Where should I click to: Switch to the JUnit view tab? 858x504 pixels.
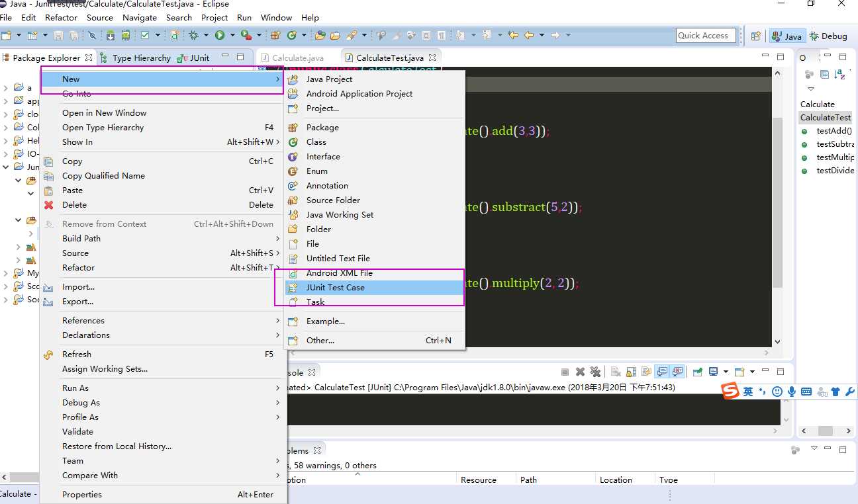tap(193, 58)
